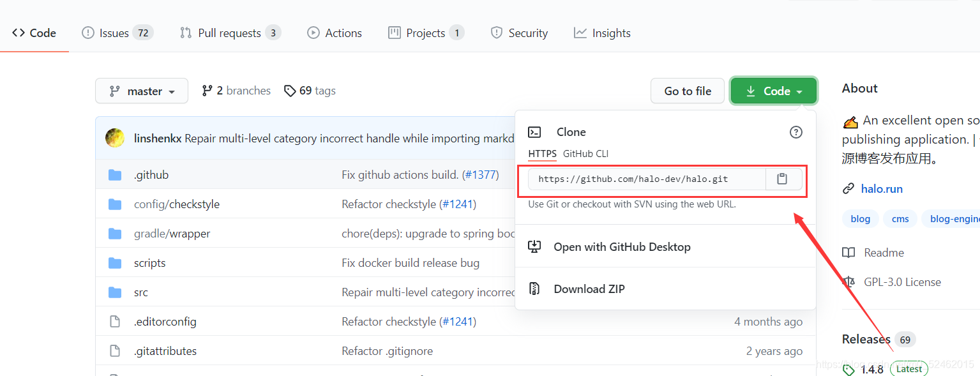Viewport: 980px width, 376px height.
Task: Click the Issues count badge 72
Action: tap(143, 33)
